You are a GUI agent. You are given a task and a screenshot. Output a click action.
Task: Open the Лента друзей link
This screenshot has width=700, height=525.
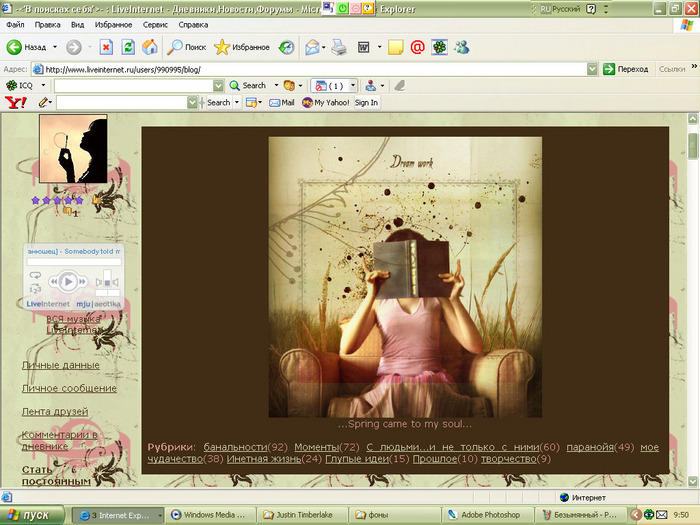(x=55, y=412)
